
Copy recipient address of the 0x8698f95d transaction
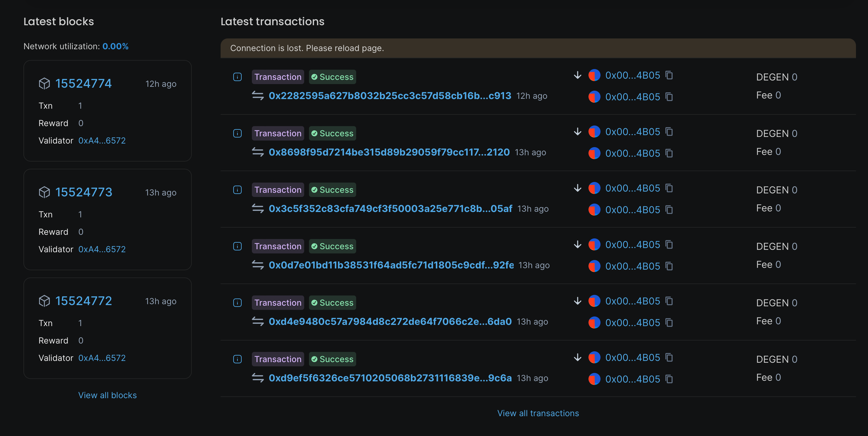[x=669, y=153]
